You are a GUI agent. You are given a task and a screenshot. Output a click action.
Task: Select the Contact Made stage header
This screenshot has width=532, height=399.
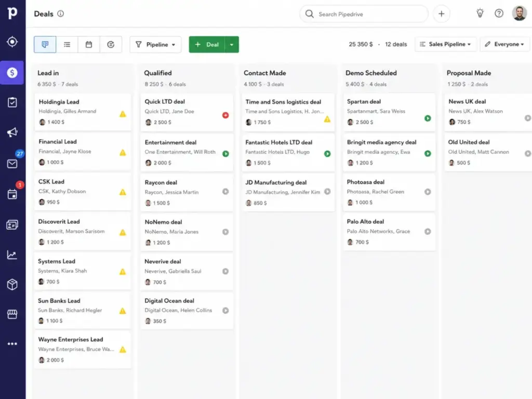point(264,73)
